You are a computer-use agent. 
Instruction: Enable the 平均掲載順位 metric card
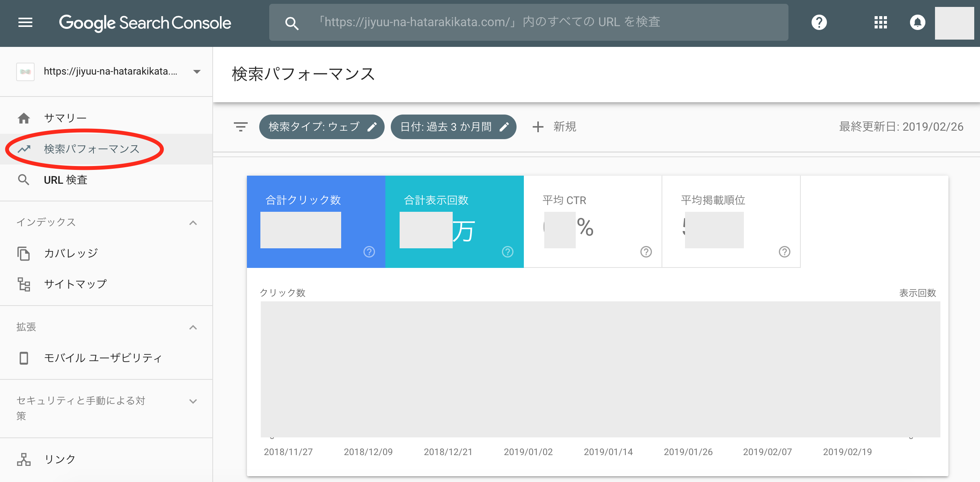pyautogui.click(x=731, y=222)
